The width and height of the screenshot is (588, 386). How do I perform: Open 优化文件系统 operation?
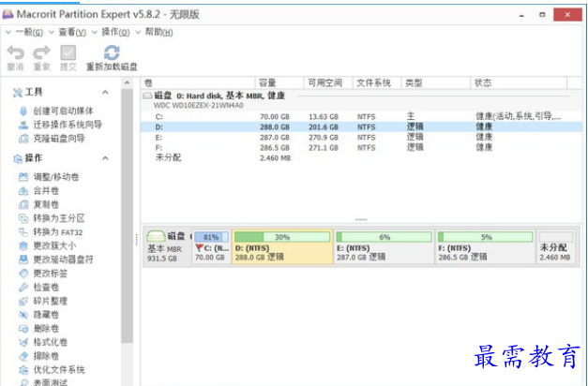pos(58,370)
